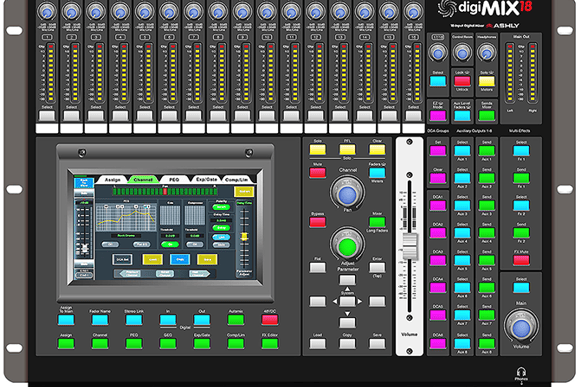Image resolution: width=581 pixels, height=387 pixels.
Task: Toggle the red Lock/Unlock button
Action: point(462,81)
